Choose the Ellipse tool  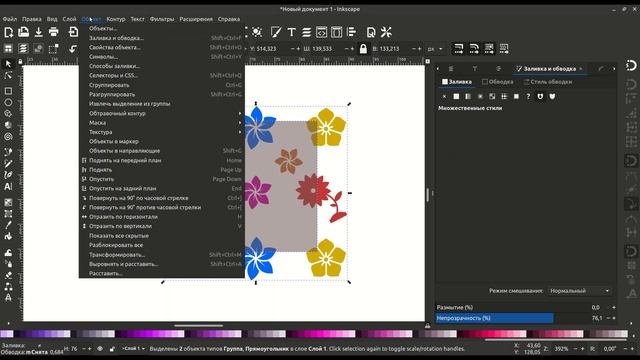pos(8,102)
